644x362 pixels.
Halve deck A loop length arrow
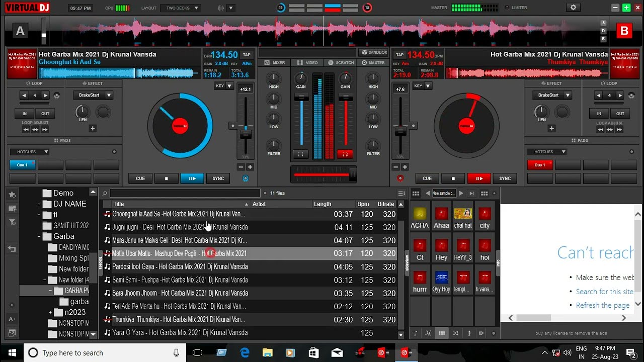coord(24,95)
